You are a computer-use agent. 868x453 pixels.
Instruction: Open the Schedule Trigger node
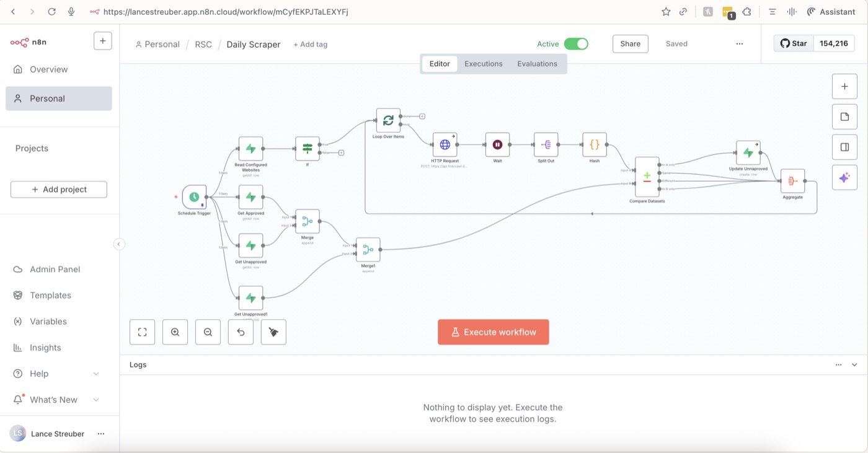click(194, 197)
